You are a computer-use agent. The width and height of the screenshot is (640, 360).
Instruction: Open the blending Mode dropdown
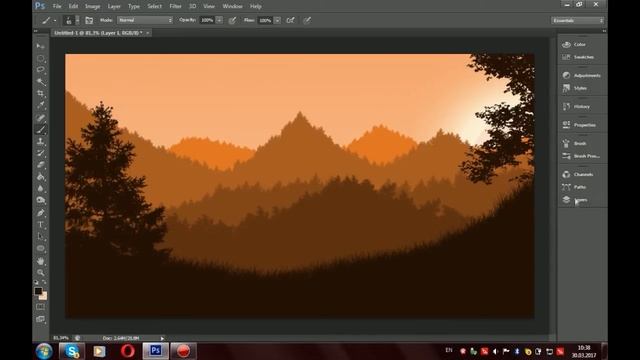(145, 20)
